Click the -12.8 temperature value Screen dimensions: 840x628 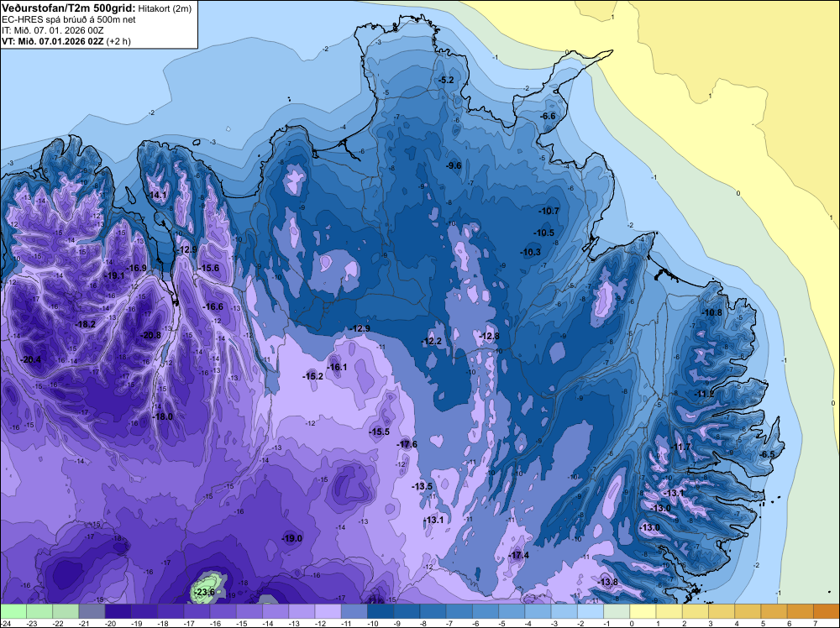(x=489, y=336)
